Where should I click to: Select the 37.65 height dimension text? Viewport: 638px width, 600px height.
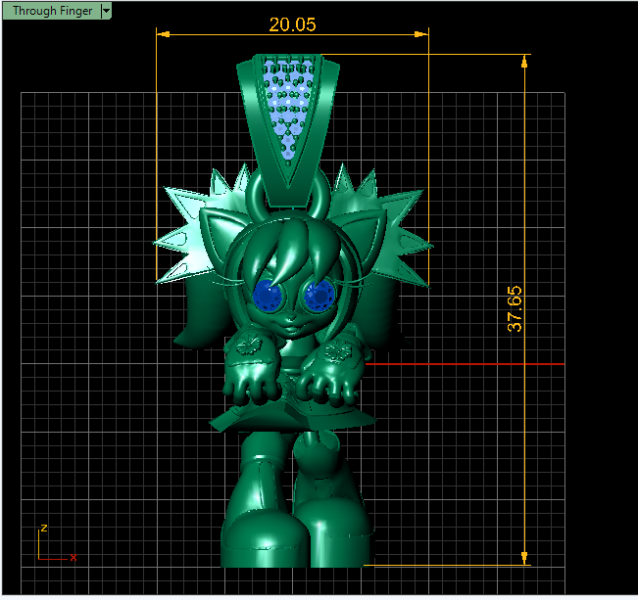click(515, 309)
